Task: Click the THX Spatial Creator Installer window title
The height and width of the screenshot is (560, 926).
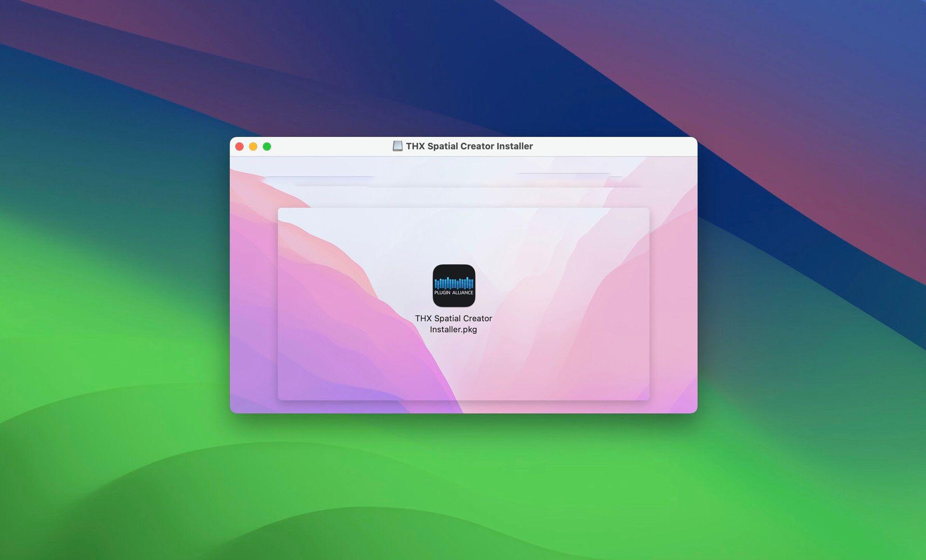Action: click(x=469, y=146)
